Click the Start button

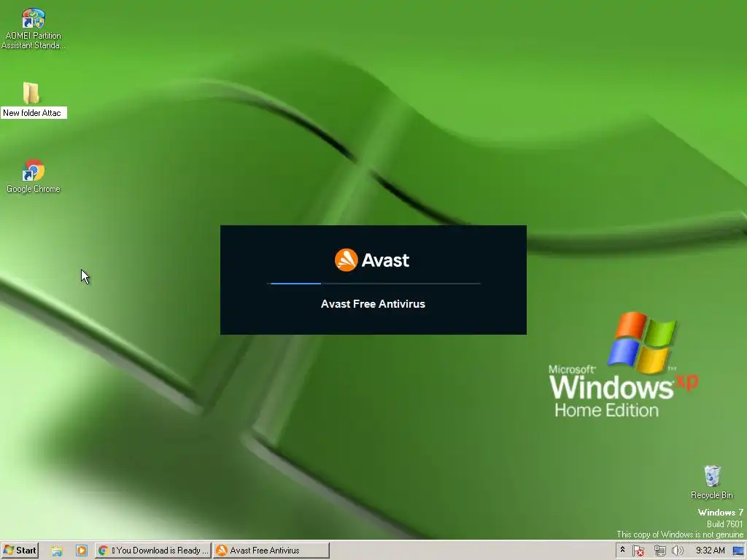click(20, 551)
